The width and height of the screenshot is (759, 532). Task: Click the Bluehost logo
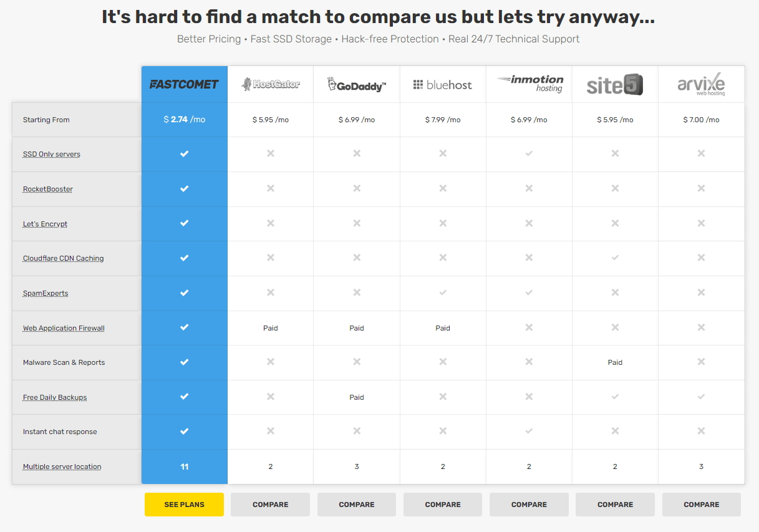[443, 85]
